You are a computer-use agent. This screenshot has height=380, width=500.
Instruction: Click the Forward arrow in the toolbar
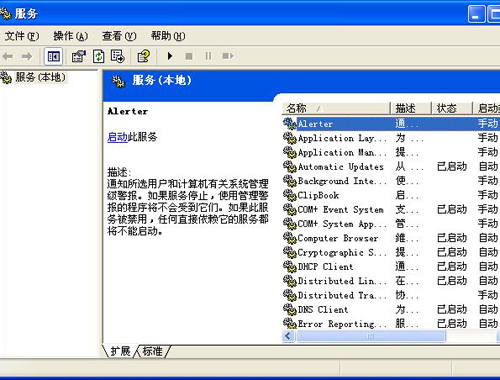click(x=27, y=56)
